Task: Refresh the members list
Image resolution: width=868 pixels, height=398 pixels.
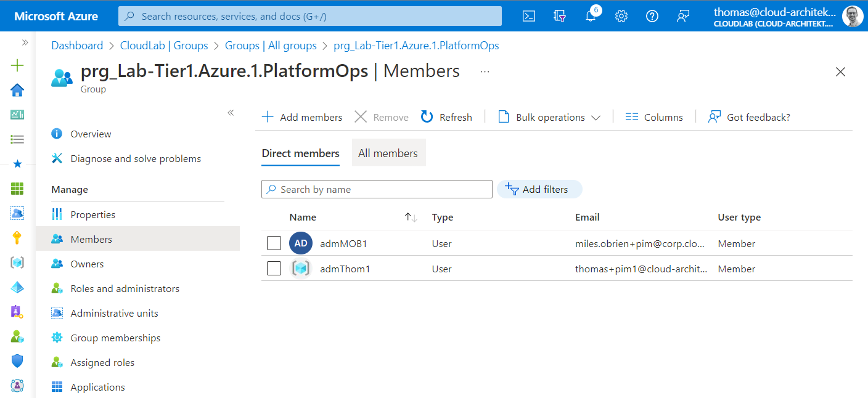Action: coord(446,117)
